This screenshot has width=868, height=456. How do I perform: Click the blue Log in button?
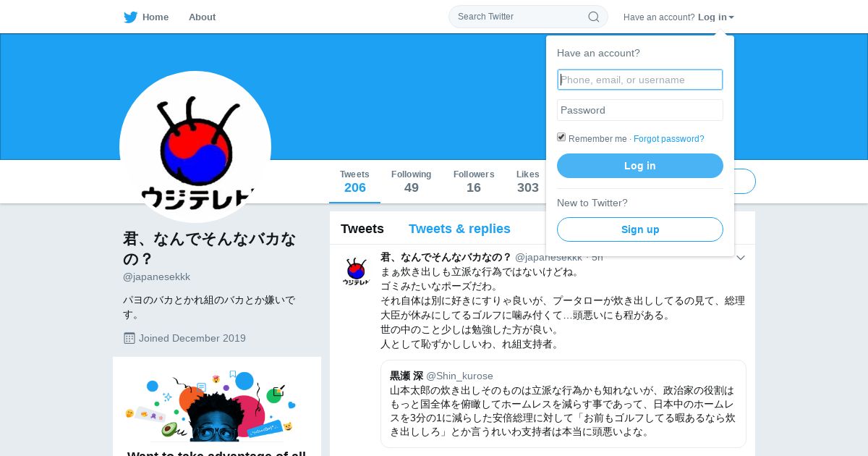coord(640,166)
